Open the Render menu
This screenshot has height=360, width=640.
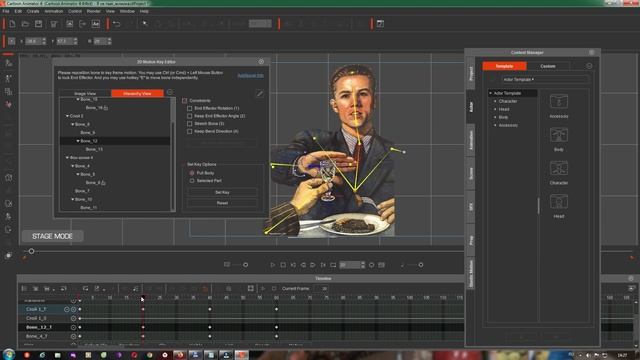pyautogui.click(x=93, y=11)
